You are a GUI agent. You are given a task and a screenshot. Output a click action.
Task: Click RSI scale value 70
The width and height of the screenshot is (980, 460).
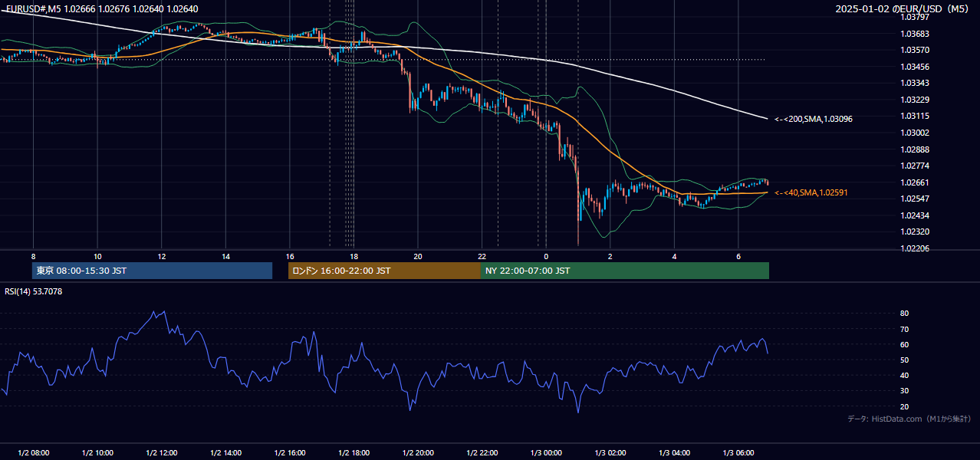(905, 329)
